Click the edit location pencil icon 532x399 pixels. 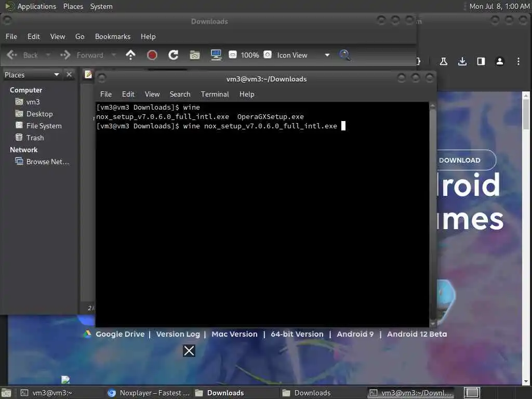point(88,74)
